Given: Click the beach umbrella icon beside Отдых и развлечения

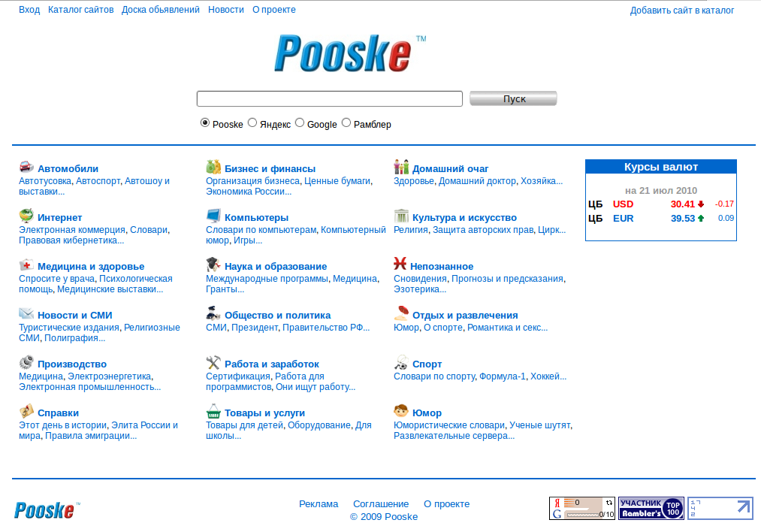Looking at the screenshot, I should [401, 313].
